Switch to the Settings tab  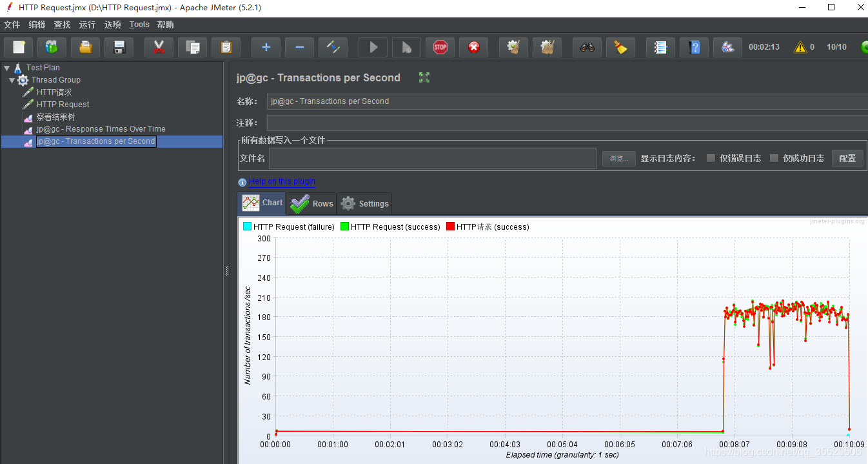pyautogui.click(x=364, y=203)
